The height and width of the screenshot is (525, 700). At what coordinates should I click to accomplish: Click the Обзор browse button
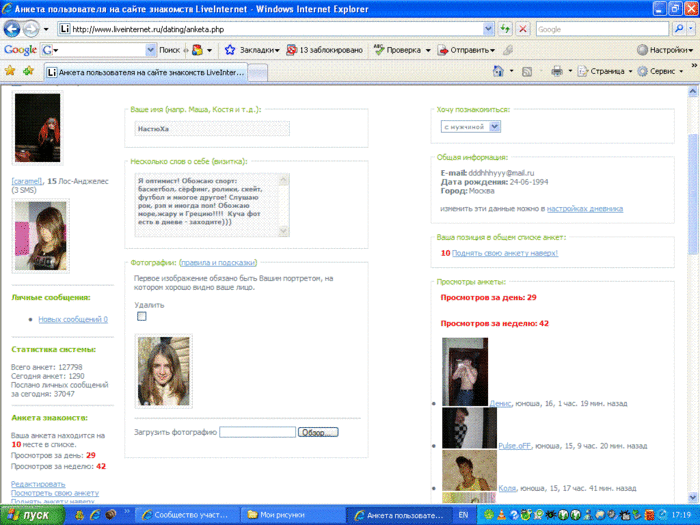coord(318,432)
